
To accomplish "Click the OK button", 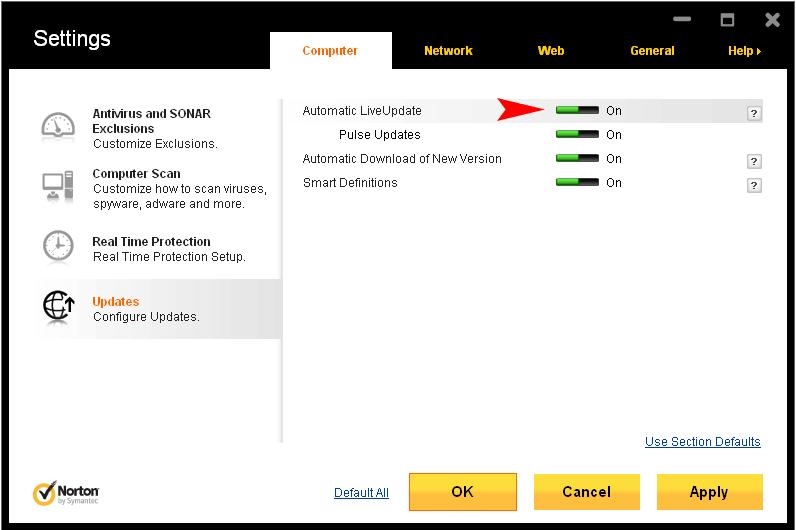I will click(x=462, y=491).
